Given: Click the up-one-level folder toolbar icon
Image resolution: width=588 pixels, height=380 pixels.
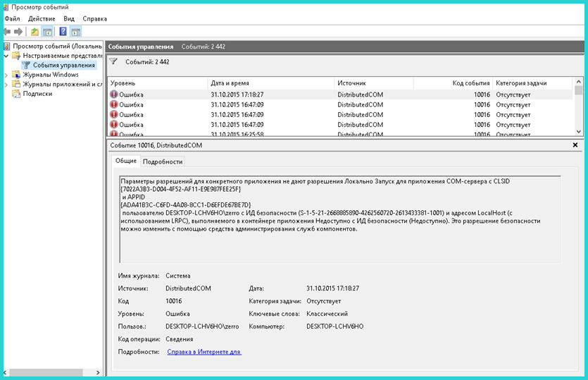Looking at the screenshot, I should click(x=35, y=32).
